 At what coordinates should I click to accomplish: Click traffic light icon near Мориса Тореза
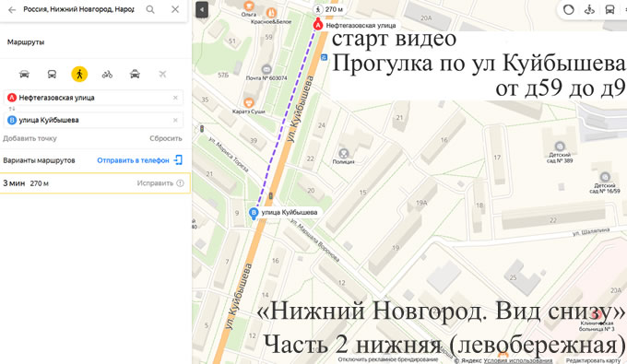[x=202, y=129]
